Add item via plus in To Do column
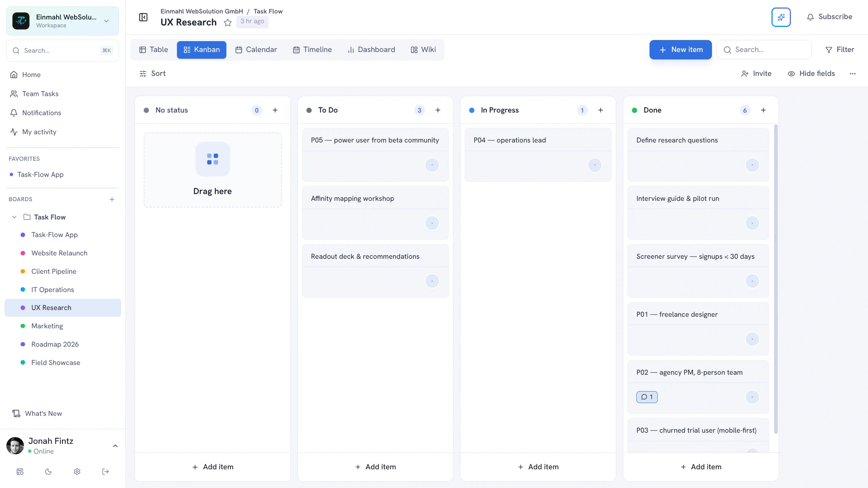 pos(438,110)
